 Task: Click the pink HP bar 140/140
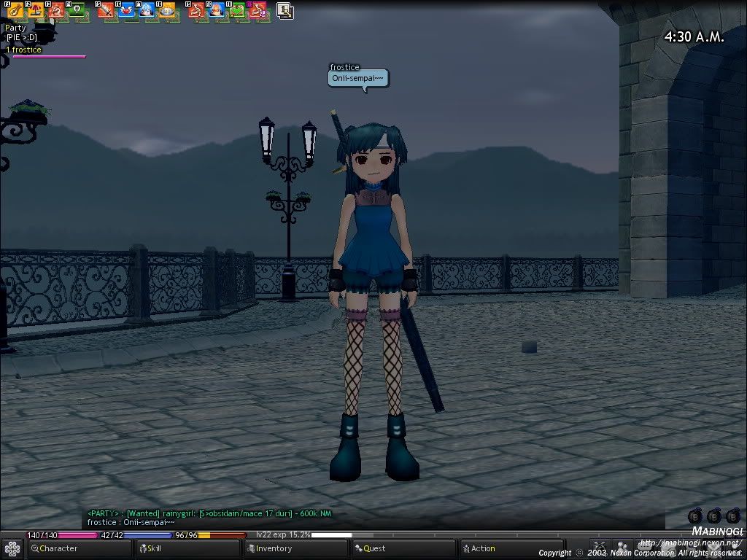[62, 535]
